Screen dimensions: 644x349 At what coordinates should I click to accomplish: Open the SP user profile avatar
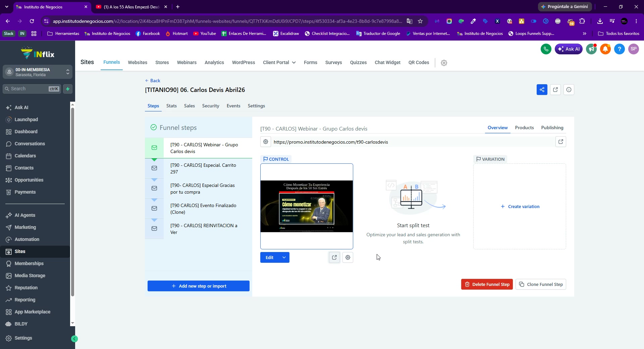pyautogui.click(x=634, y=49)
